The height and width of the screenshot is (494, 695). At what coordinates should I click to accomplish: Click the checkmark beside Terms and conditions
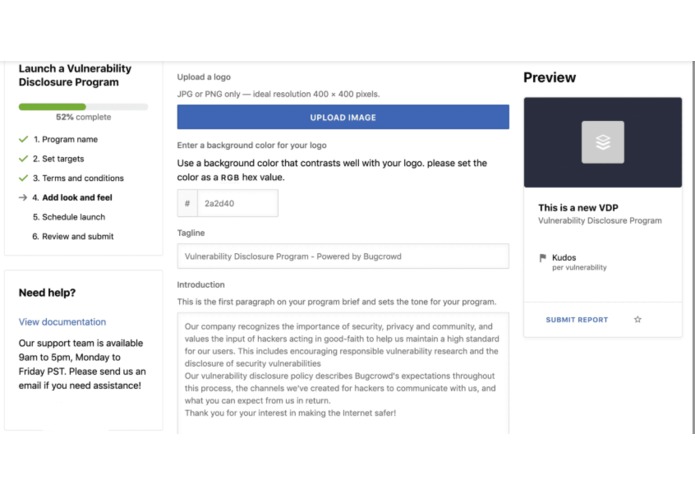point(23,178)
